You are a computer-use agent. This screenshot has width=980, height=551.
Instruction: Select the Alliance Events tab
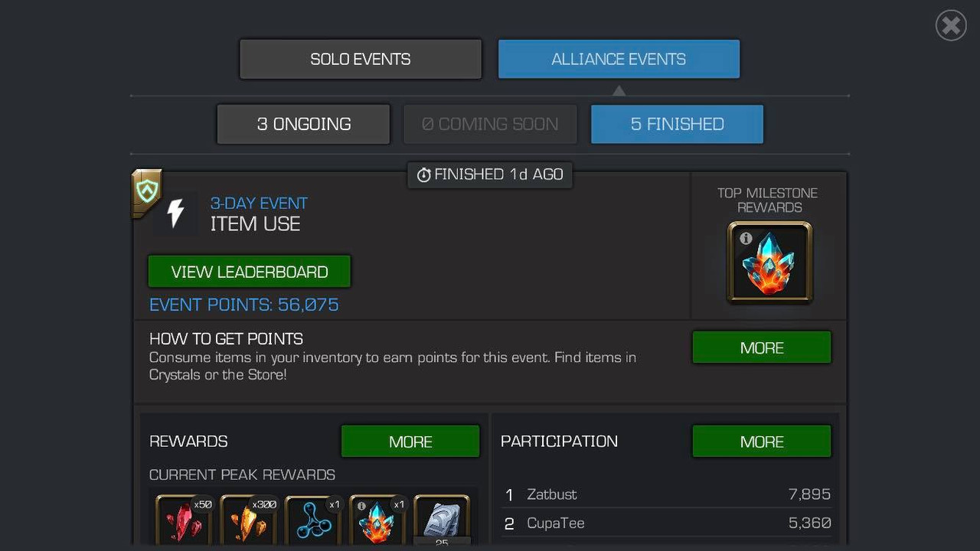point(619,59)
